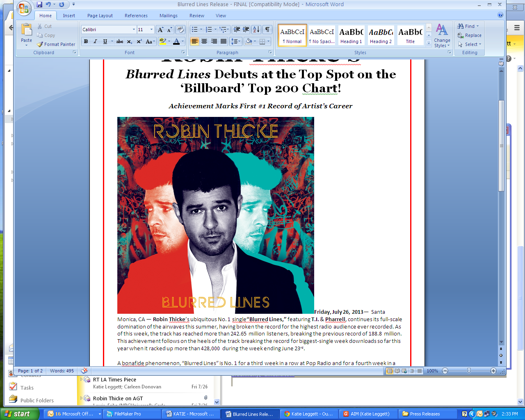525x420 pixels.
Task: Toggle italic formatting
Action: click(95, 41)
